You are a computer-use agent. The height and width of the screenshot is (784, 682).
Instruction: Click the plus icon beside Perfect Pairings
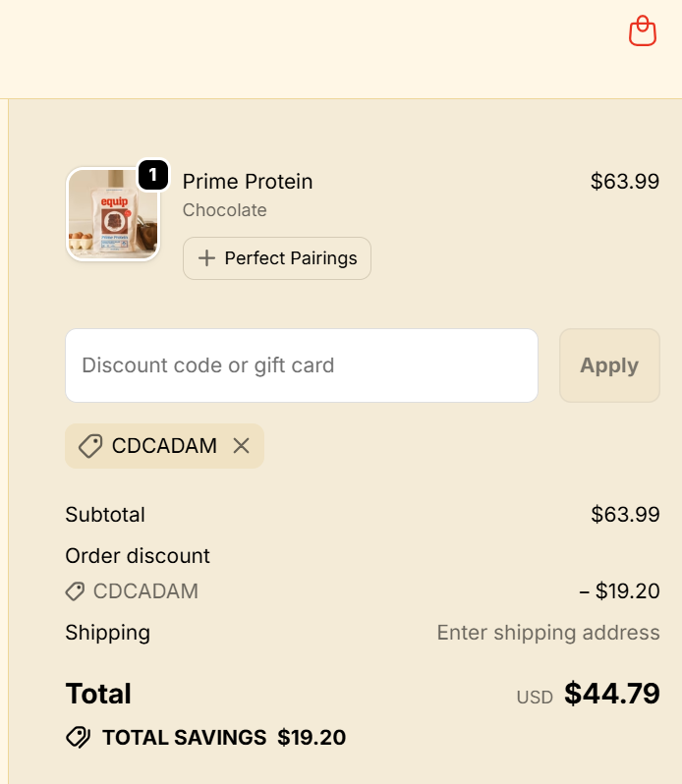206,258
